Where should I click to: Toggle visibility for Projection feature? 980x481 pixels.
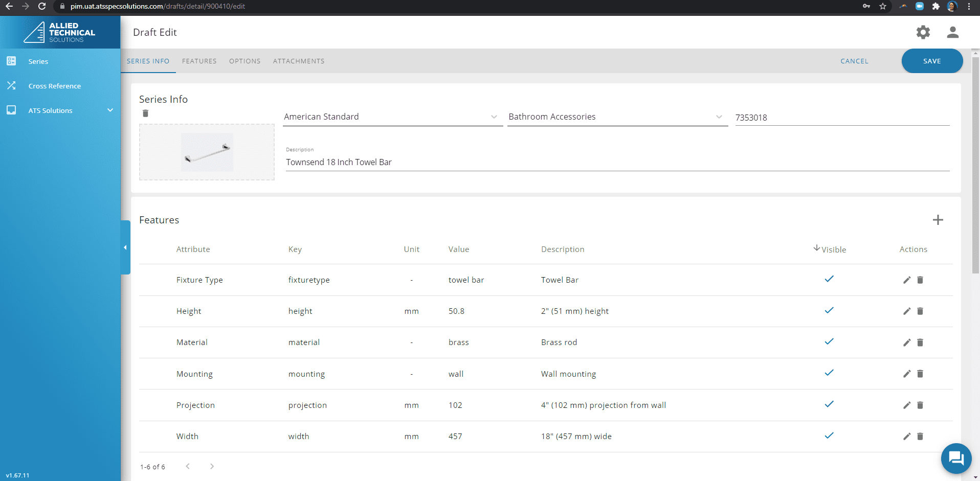click(x=829, y=404)
